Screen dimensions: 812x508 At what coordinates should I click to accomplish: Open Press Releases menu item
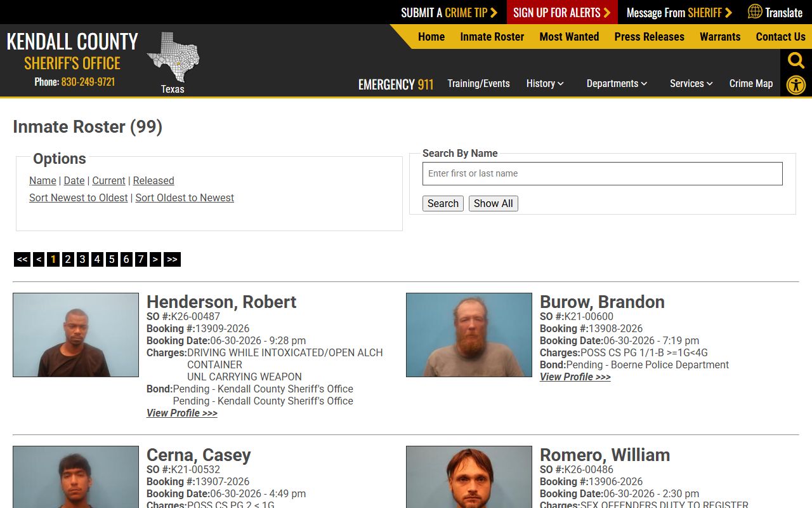(x=649, y=37)
